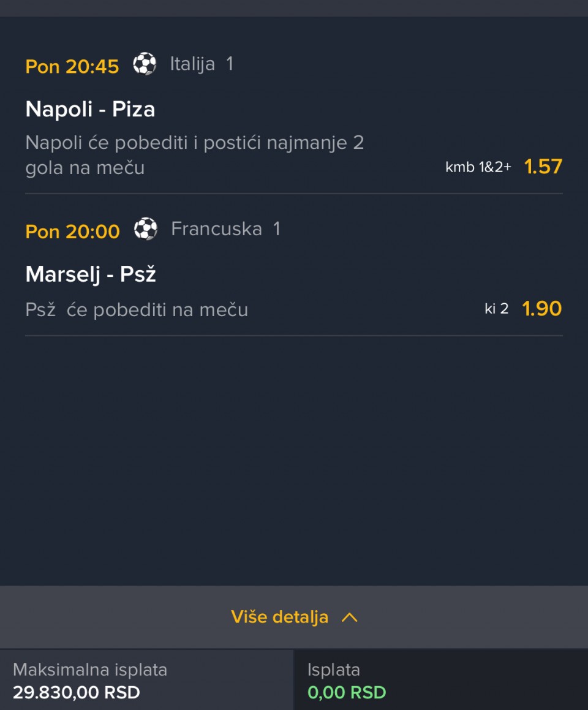Click the Italija 1 league label

(202, 64)
